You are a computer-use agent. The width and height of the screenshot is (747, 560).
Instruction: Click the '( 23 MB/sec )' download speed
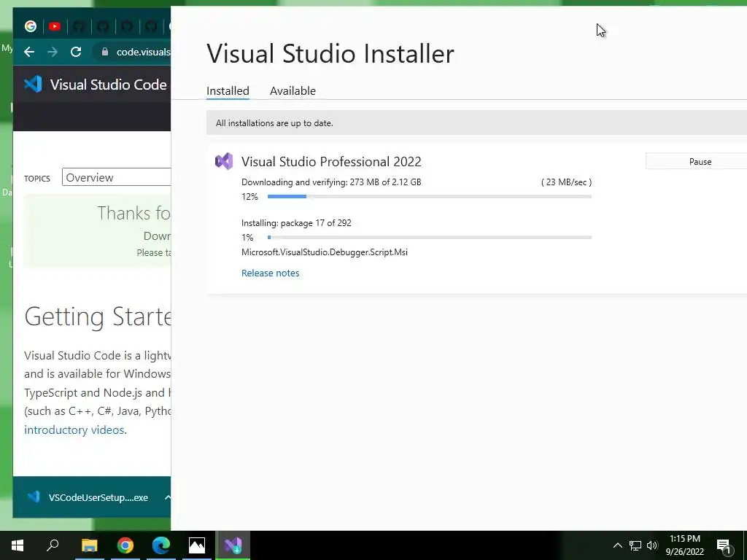(x=566, y=182)
